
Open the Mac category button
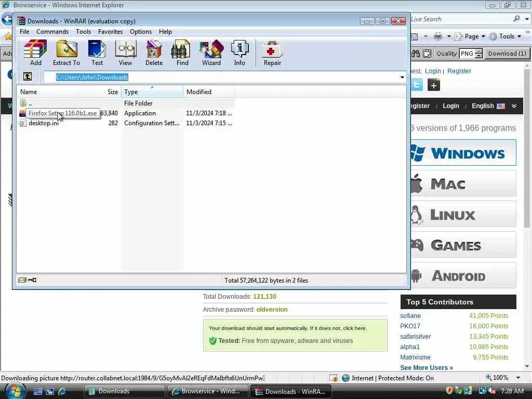[463, 183]
